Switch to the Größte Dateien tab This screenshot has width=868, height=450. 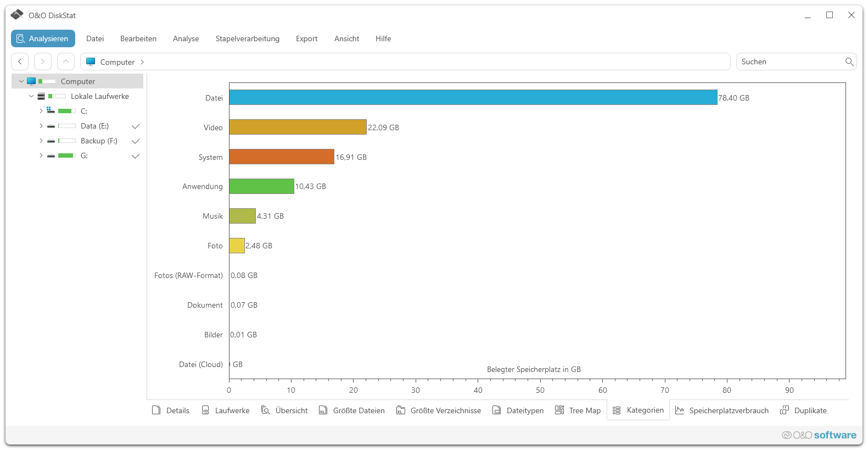coord(352,410)
